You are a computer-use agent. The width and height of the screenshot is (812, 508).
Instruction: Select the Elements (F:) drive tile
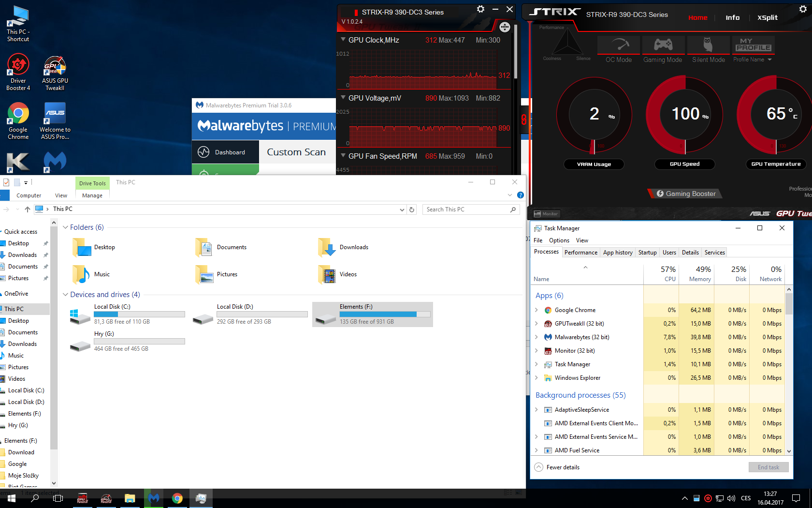(x=373, y=314)
